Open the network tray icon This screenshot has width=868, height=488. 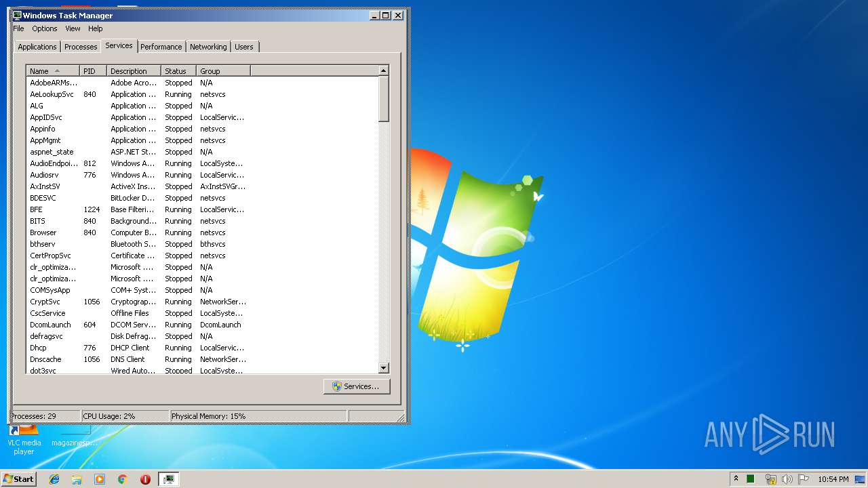coord(770,479)
